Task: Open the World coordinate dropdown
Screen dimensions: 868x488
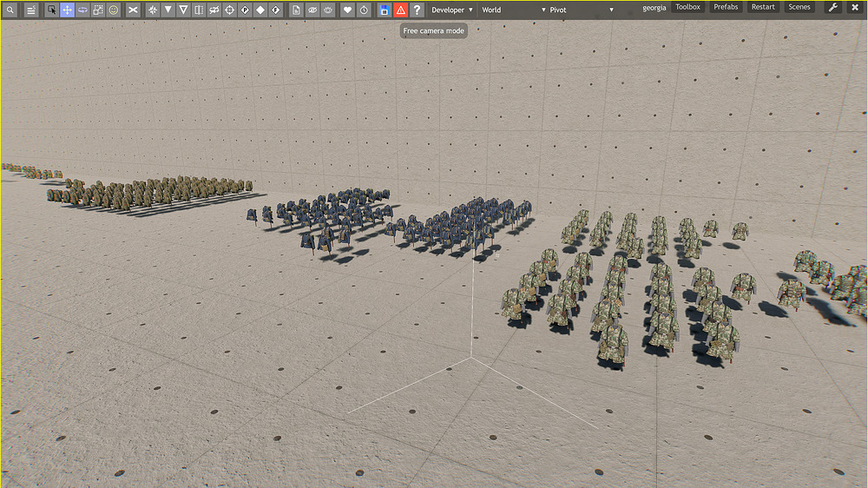Action: coord(514,10)
